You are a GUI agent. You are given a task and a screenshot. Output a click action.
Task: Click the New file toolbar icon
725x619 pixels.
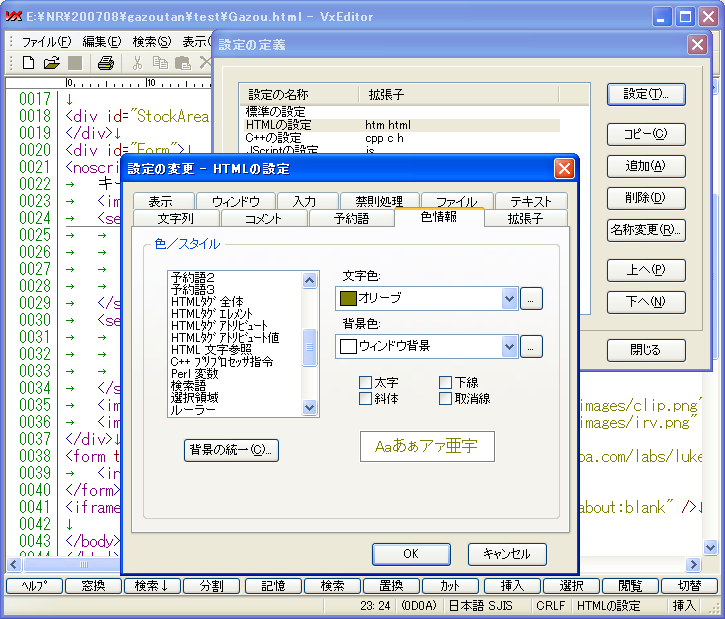coord(28,62)
